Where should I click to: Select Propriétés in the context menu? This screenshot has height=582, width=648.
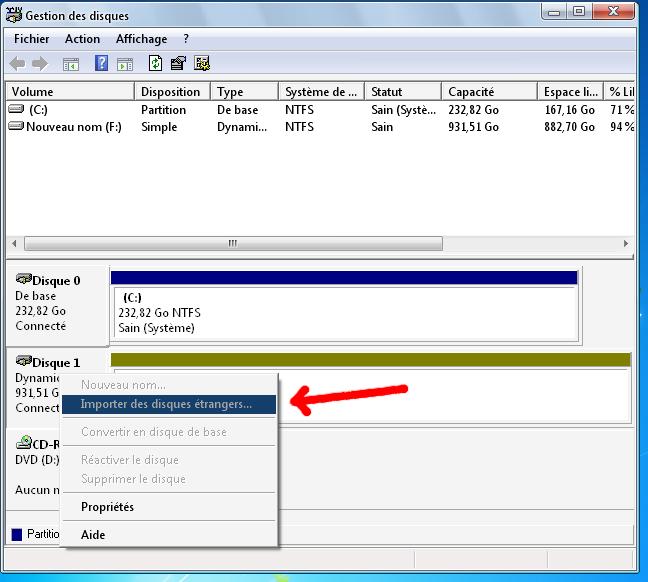(x=169, y=507)
